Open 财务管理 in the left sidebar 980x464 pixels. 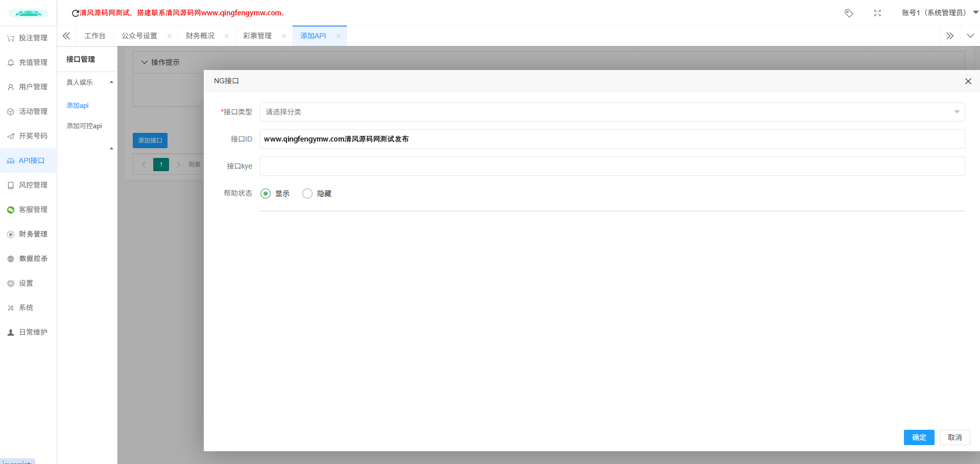pos(28,234)
